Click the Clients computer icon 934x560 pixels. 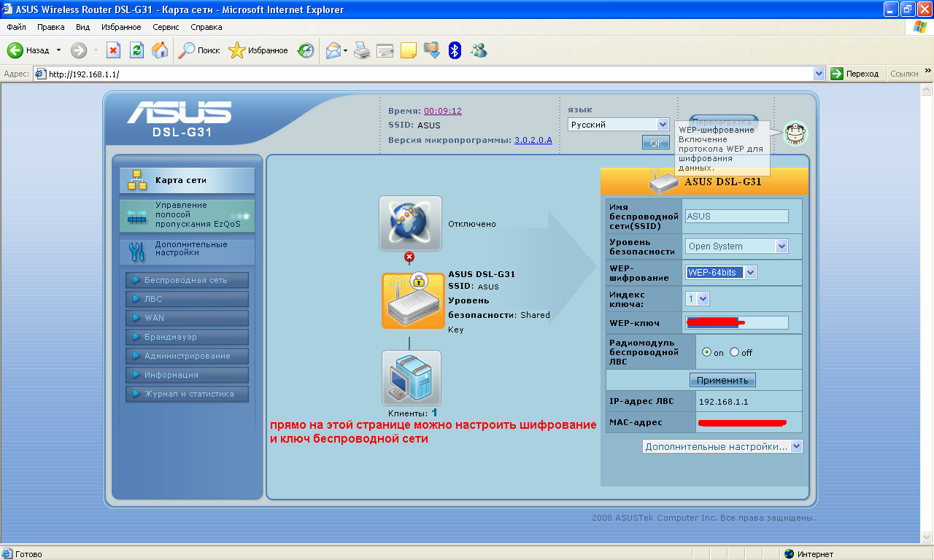(412, 378)
